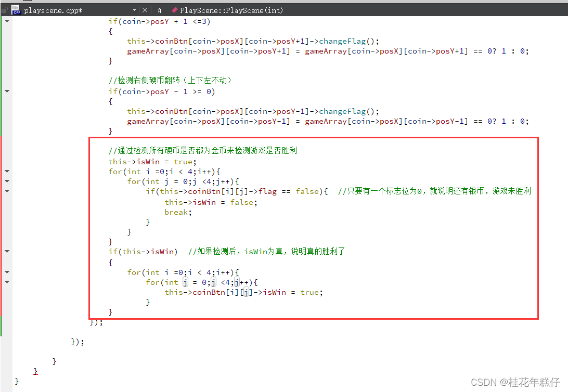Click the comment 如果检测后，isWin为真，说明真的胜利了
568x392 pixels.
click(x=266, y=251)
